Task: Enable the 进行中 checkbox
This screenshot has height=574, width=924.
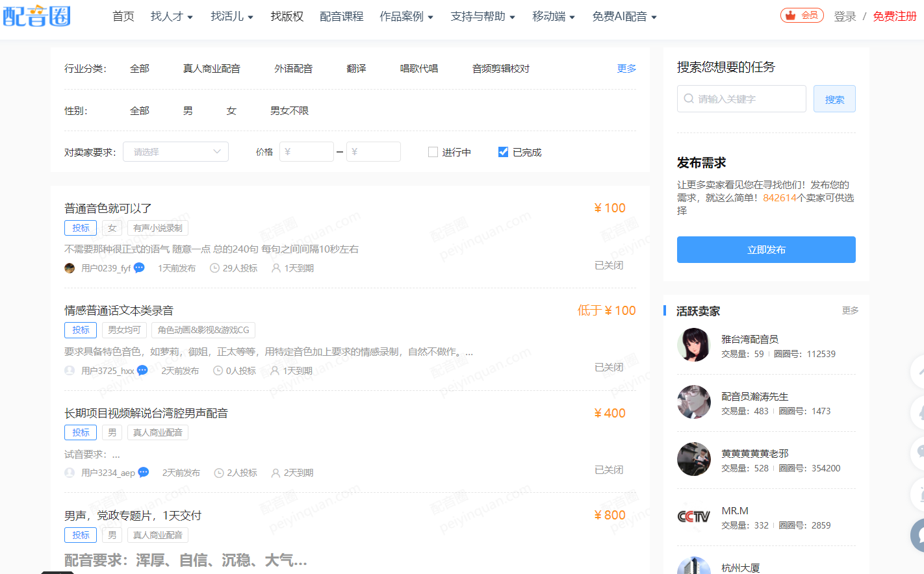Action: coord(433,151)
